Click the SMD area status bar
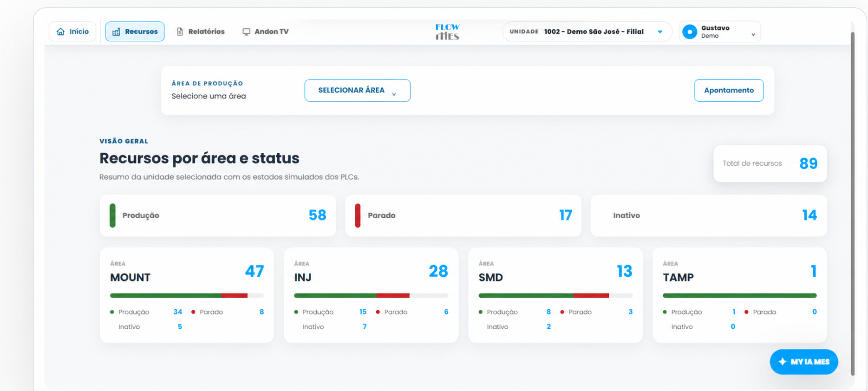The width and height of the screenshot is (868, 391). pos(555,295)
